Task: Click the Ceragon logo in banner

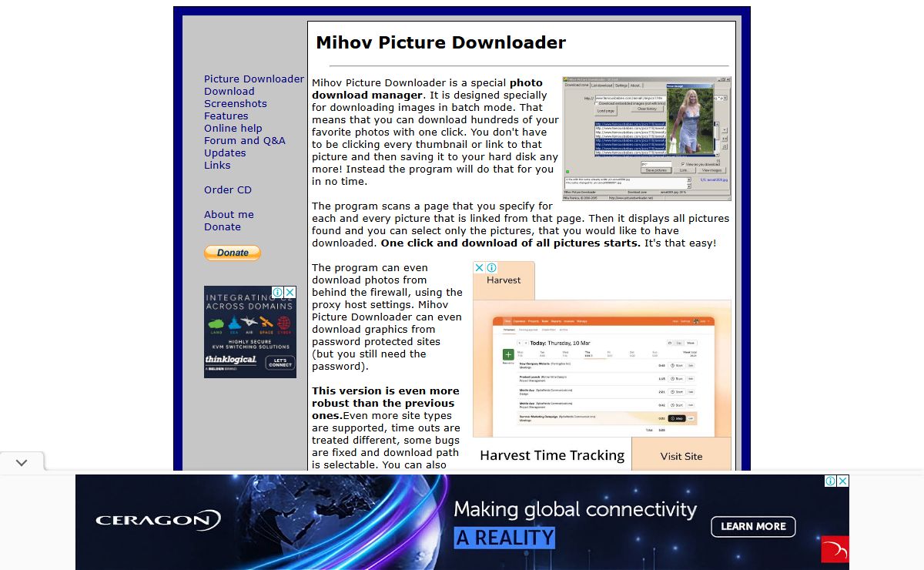Action: (x=158, y=521)
